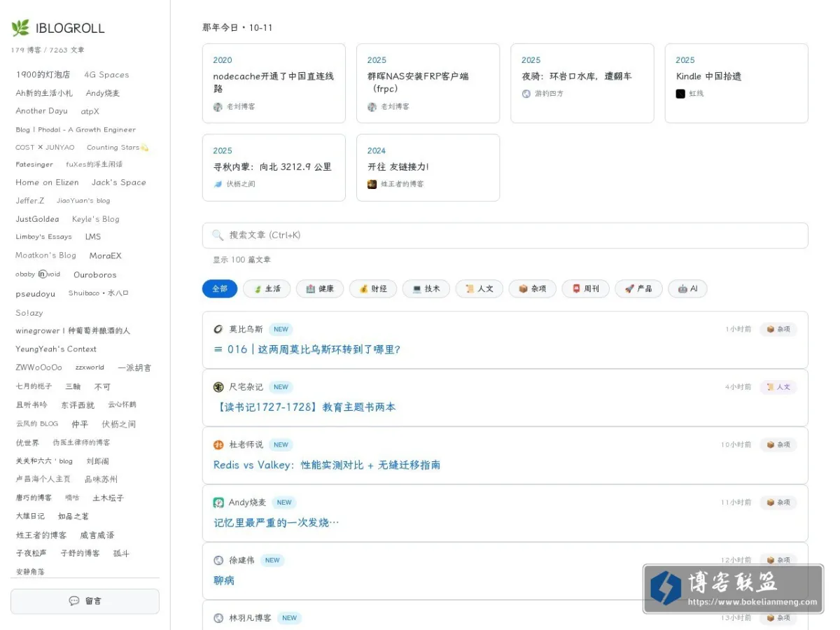Click the search magnifier icon
The height and width of the screenshot is (630, 840).
[x=218, y=235]
